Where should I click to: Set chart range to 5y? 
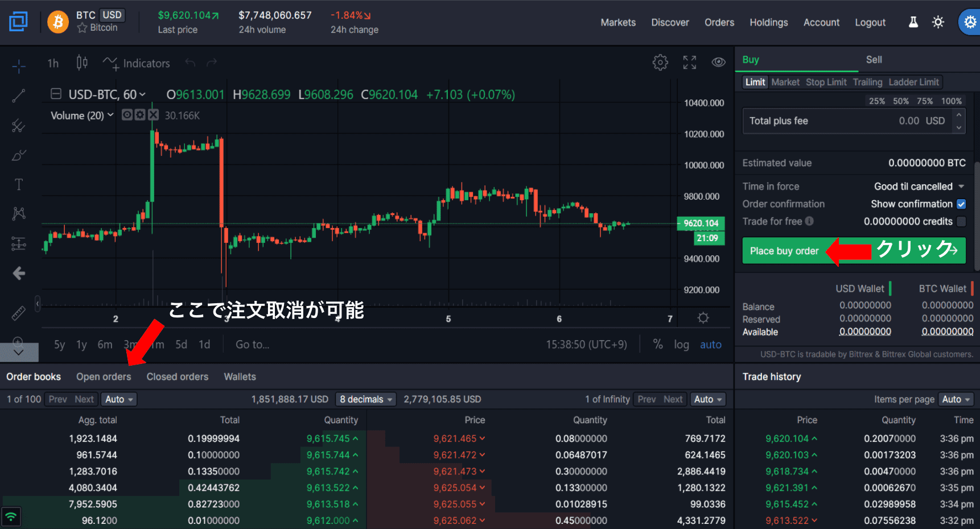(x=59, y=345)
